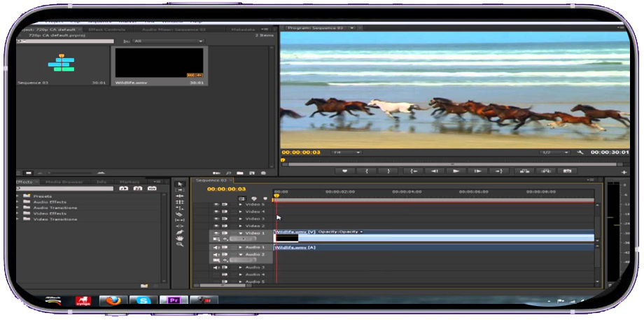644x320 pixels.
Task: Toggle Accelerated Effects filter in Effects panel
Action: coord(124,188)
